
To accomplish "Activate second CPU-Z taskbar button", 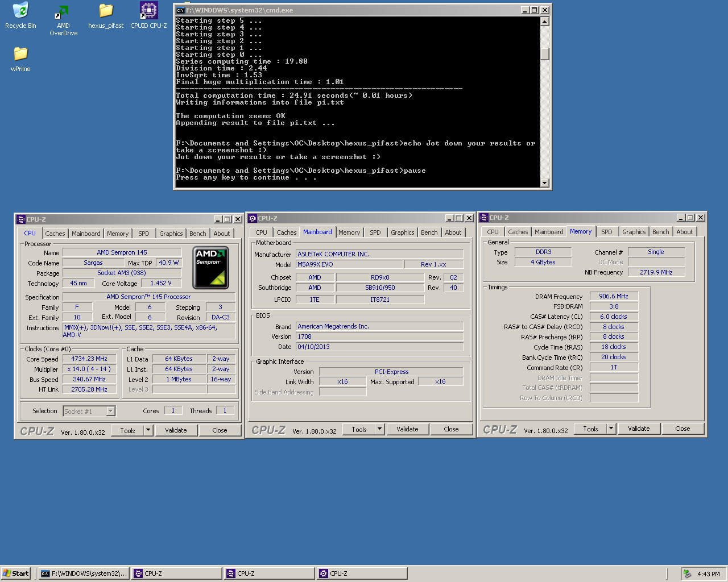I will (270, 573).
